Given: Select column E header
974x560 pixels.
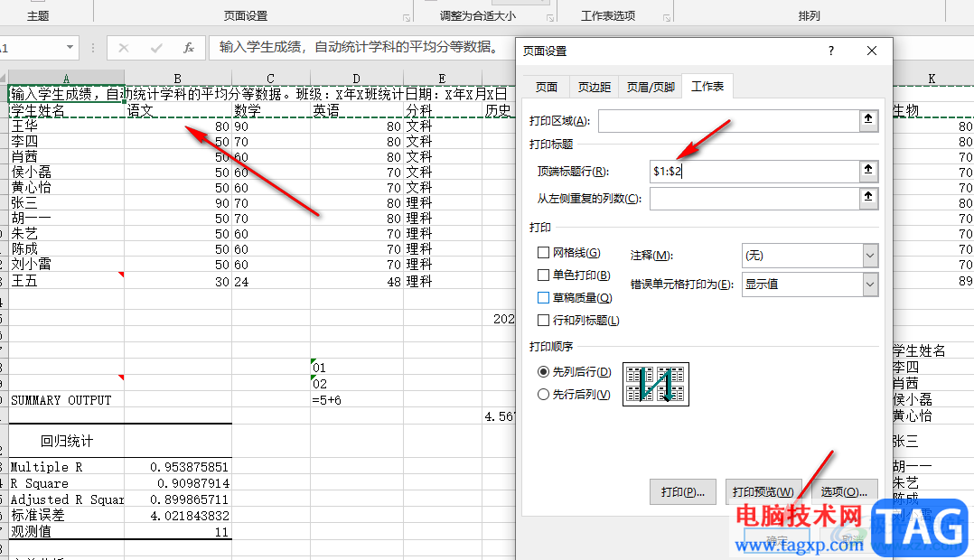Looking at the screenshot, I should [443, 79].
